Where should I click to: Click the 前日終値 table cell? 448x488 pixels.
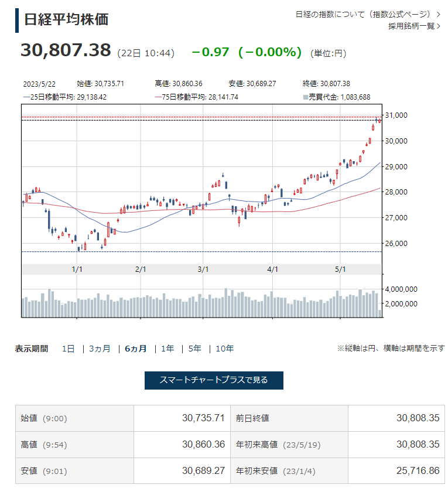click(x=289, y=418)
